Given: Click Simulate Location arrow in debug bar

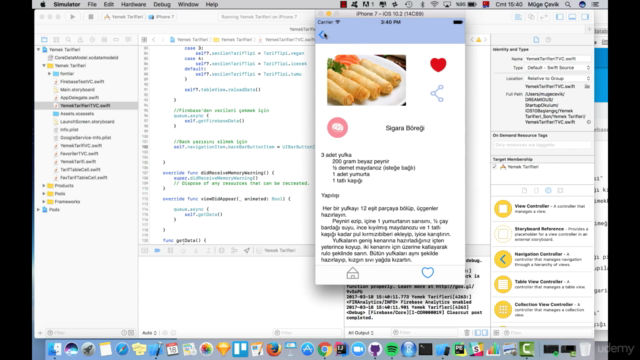Looking at the screenshot, I should pyautogui.click(x=247, y=251).
